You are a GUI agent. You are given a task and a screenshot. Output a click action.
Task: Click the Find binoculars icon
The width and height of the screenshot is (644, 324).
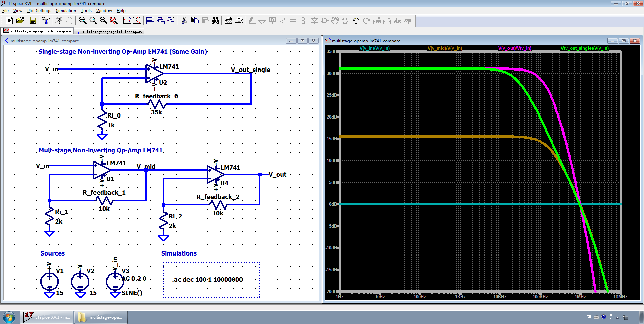click(215, 21)
